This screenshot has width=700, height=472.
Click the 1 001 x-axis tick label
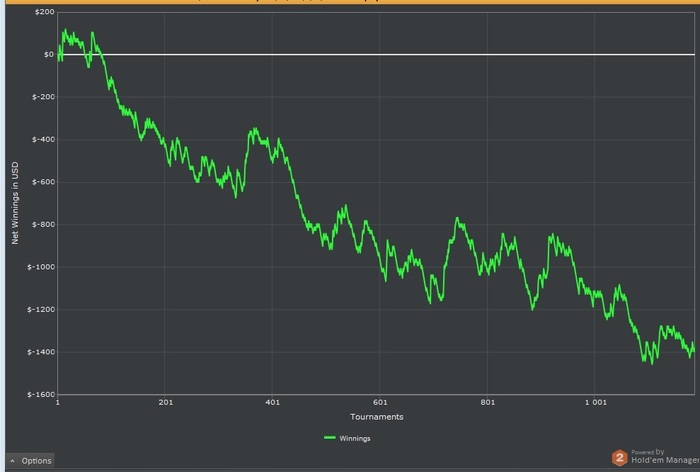click(596, 402)
